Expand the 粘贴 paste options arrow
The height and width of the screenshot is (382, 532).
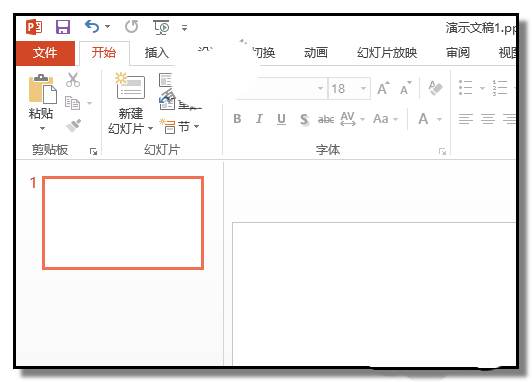pos(42,129)
